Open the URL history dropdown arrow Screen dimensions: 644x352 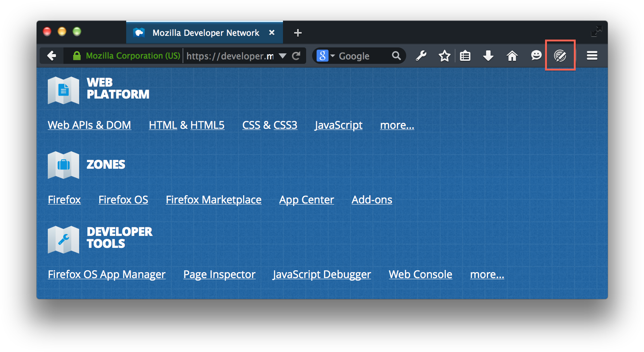pos(283,56)
